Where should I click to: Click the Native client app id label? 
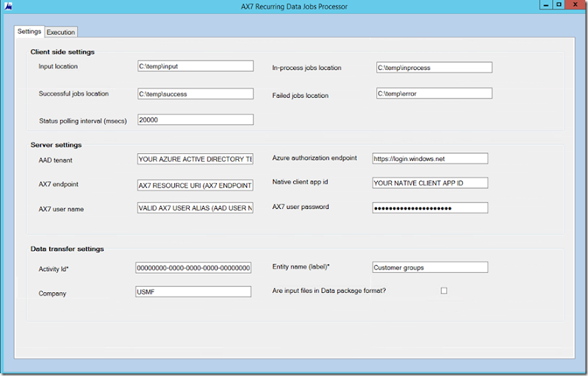coord(300,182)
